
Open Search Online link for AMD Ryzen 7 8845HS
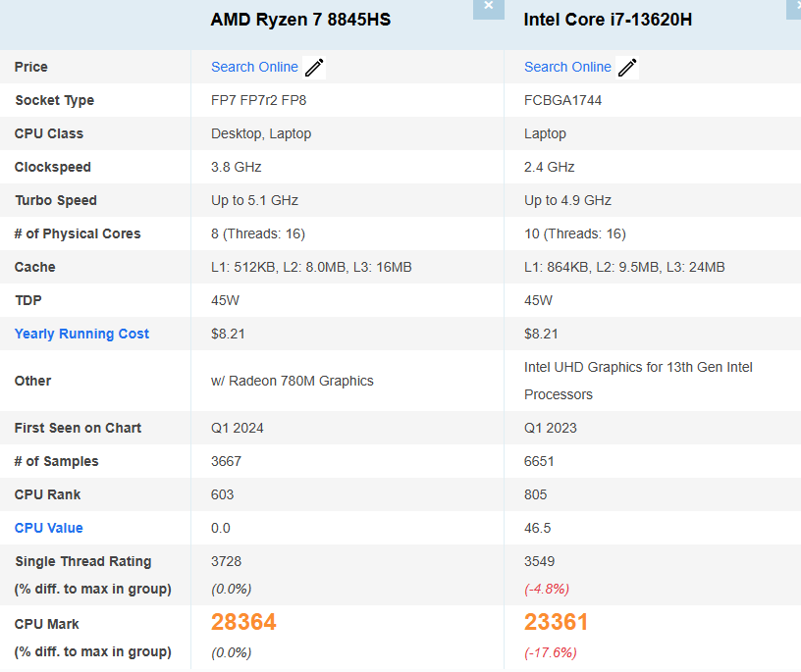point(254,67)
